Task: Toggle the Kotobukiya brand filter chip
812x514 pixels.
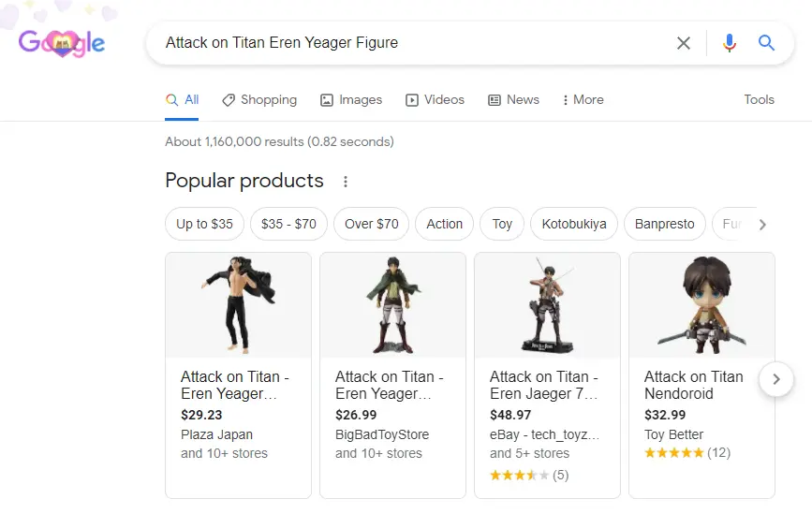Action: (574, 224)
